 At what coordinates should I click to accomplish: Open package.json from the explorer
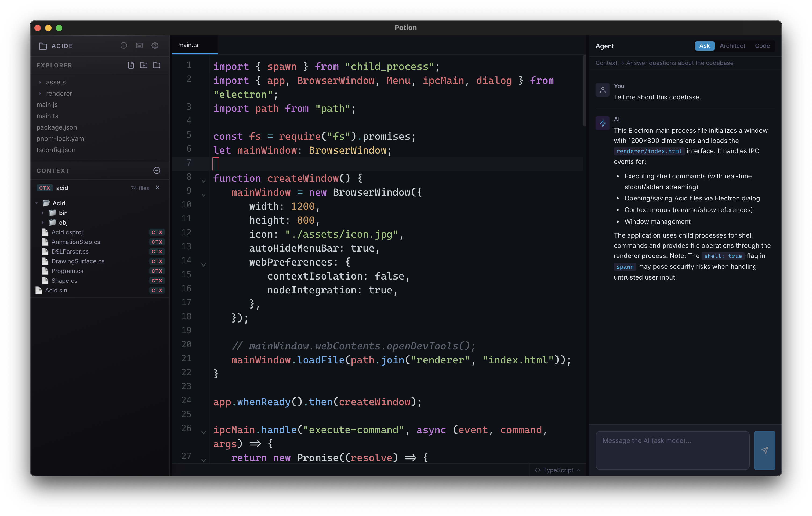click(57, 127)
